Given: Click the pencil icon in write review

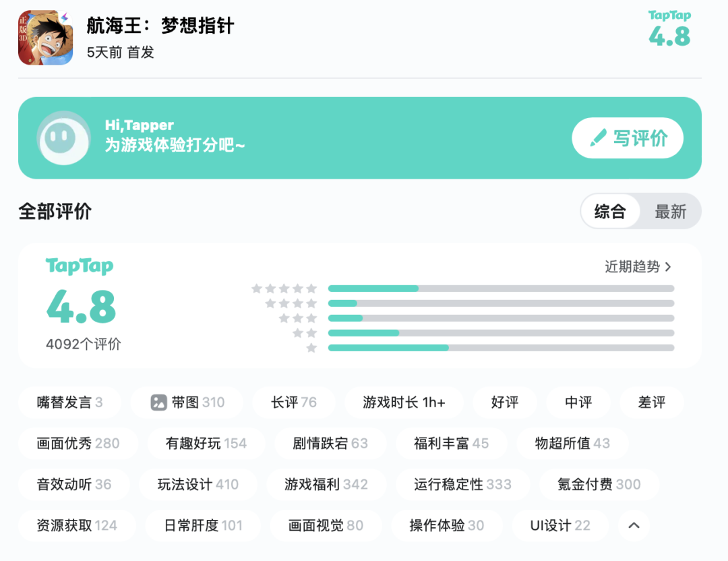Looking at the screenshot, I should point(598,138).
